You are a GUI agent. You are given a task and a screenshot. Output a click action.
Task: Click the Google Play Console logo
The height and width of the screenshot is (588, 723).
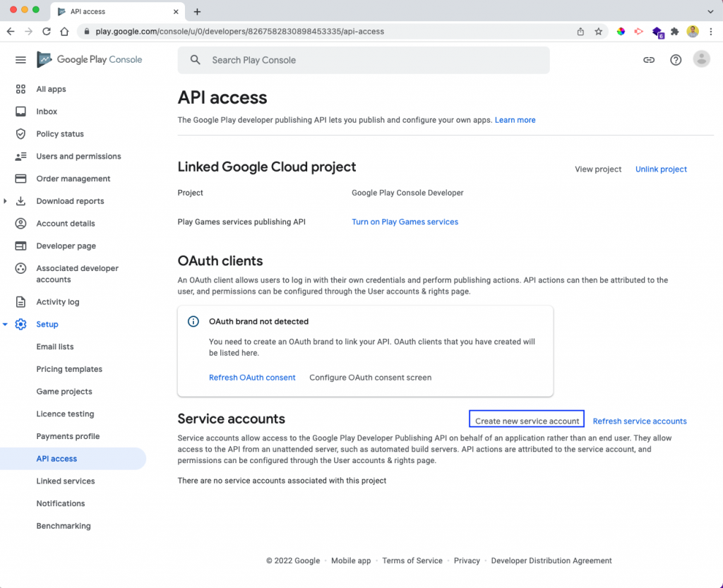click(90, 59)
